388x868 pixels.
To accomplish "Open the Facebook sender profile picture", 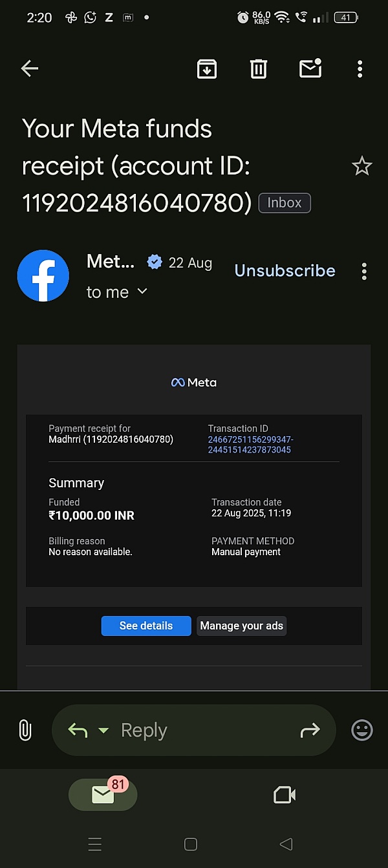I will (x=43, y=276).
